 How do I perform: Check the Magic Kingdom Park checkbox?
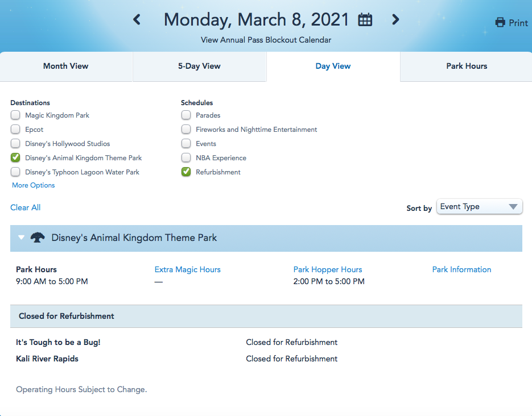click(15, 115)
